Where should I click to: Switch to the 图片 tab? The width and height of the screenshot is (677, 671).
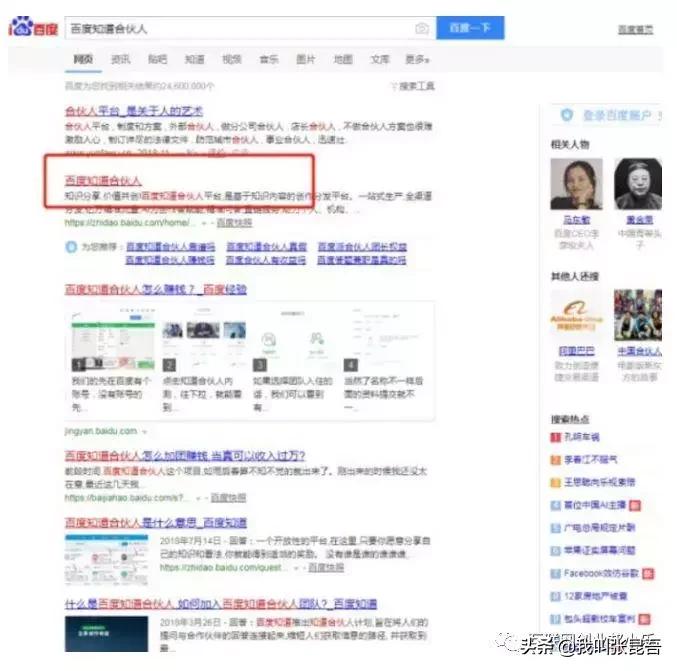(x=306, y=59)
